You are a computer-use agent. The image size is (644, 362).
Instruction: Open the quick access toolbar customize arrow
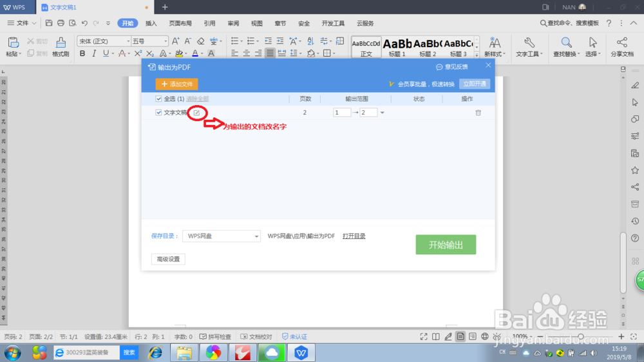click(x=108, y=23)
